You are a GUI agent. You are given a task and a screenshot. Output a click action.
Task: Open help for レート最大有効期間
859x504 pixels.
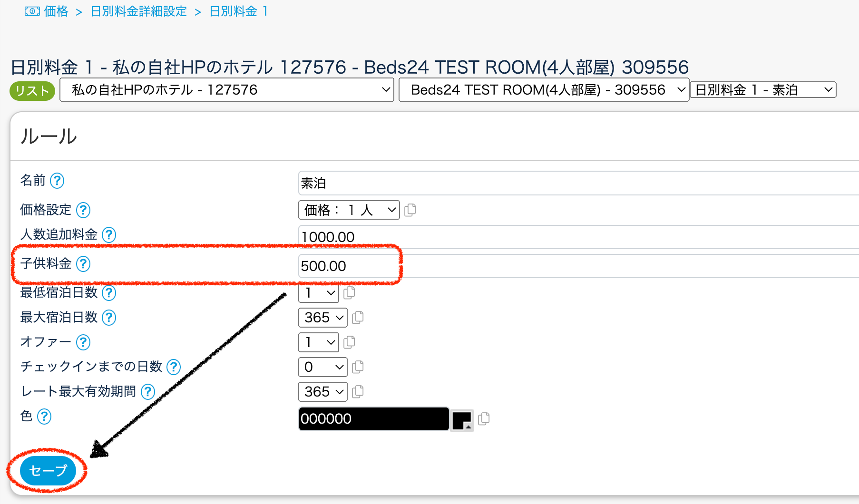click(148, 392)
